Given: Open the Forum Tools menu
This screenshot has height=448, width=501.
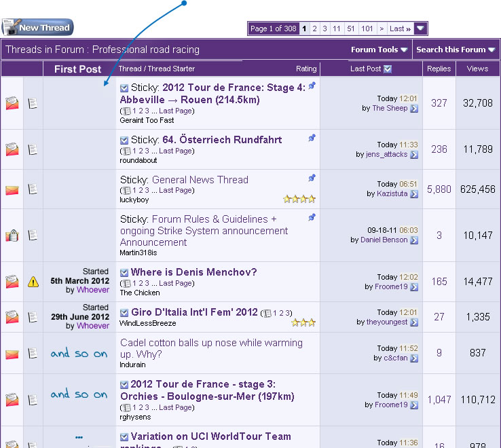Looking at the screenshot, I should (379, 50).
